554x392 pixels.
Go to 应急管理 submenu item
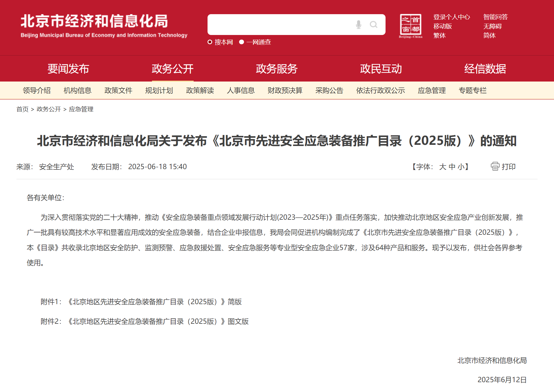(432, 90)
